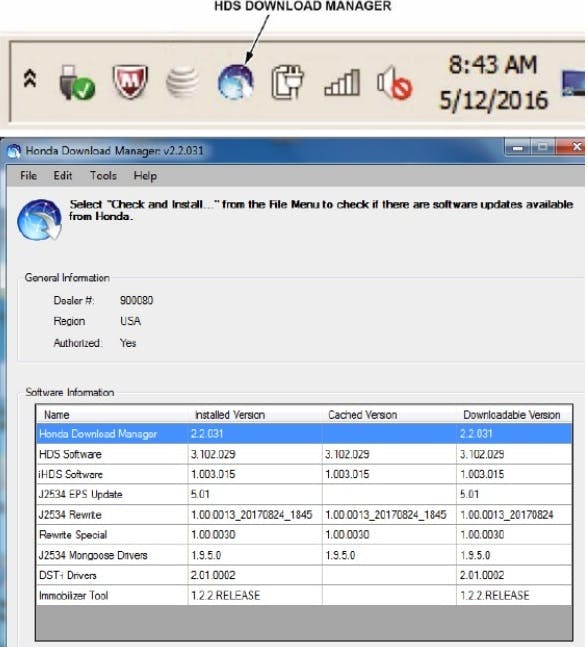Click the HDS Download Manager tray icon
Image resolution: width=588 pixels, height=647 pixels.
[236, 82]
